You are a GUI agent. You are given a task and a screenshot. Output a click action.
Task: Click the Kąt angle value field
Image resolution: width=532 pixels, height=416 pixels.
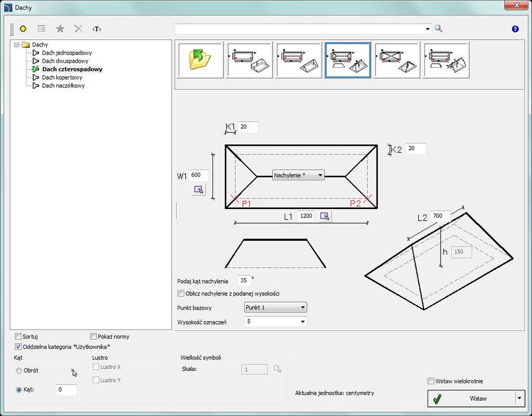point(66,390)
